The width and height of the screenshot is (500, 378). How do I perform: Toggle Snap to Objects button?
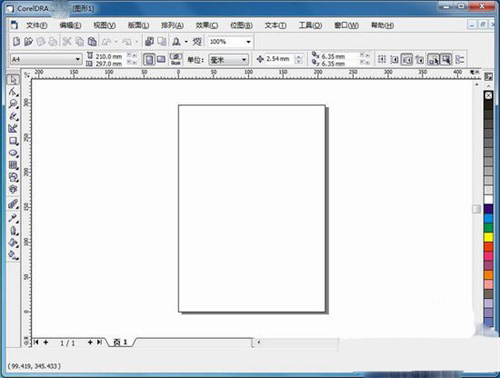[407, 60]
